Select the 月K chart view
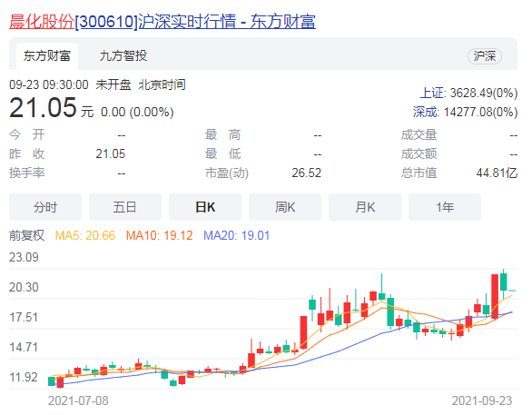Image resolution: width=532 pixels, height=415 pixels. tap(365, 207)
